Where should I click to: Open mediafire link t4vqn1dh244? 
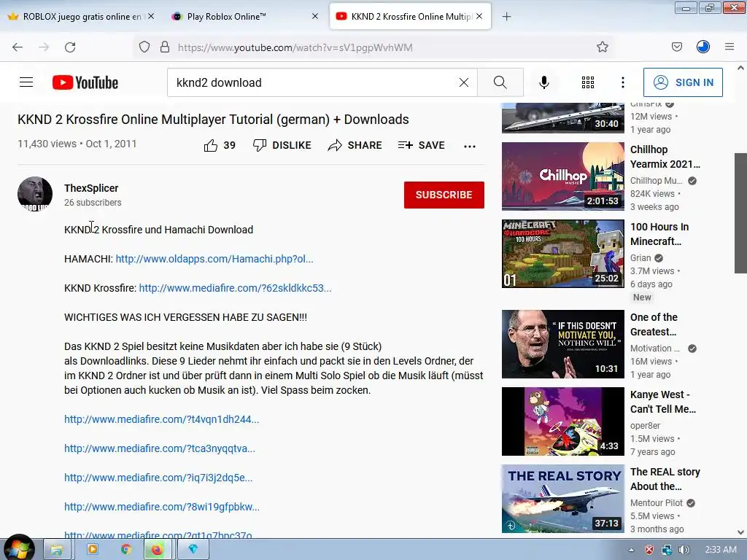coord(161,419)
